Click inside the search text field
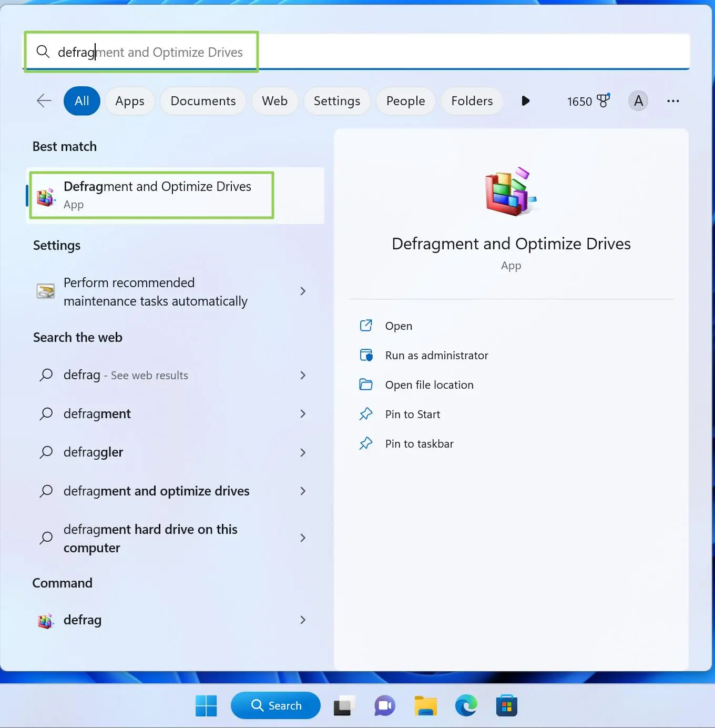This screenshot has height=728, width=715. click(x=357, y=52)
